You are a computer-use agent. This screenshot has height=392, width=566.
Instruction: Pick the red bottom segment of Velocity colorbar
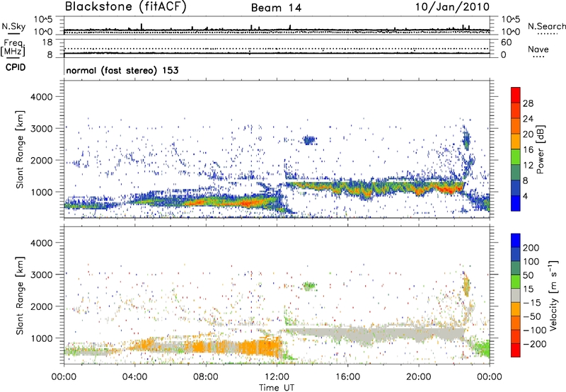[x=516, y=350]
